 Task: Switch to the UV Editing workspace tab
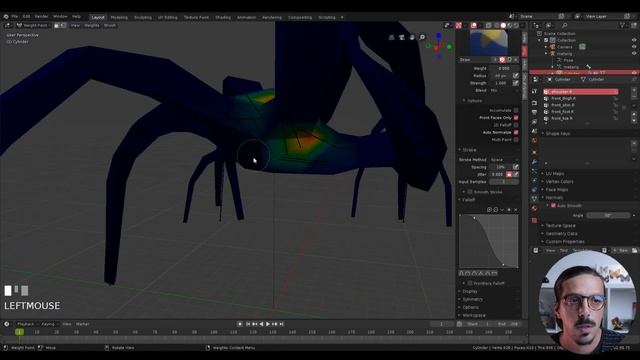click(168, 17)
